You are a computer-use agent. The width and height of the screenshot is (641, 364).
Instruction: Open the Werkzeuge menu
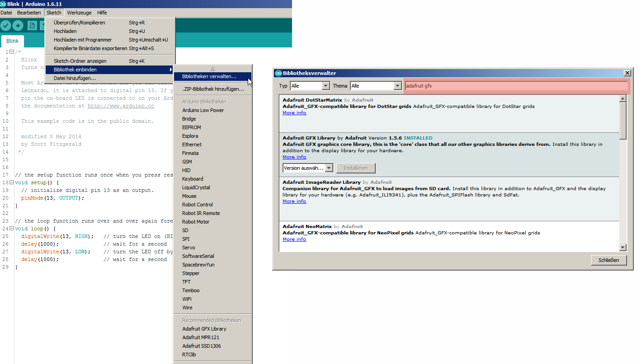pyautogui.click(x=79, y=13)
